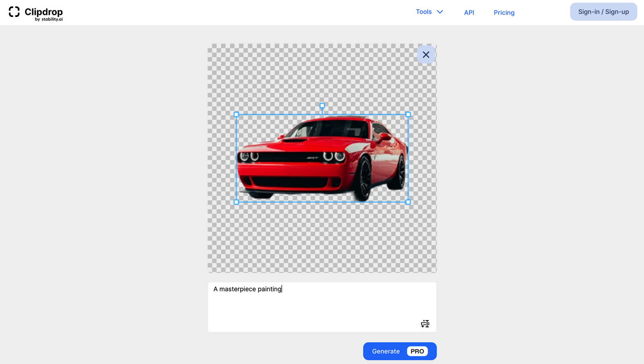Collapse the Tools menu if open
Viewport: 644px width, 364px height.
pos(424,12)
